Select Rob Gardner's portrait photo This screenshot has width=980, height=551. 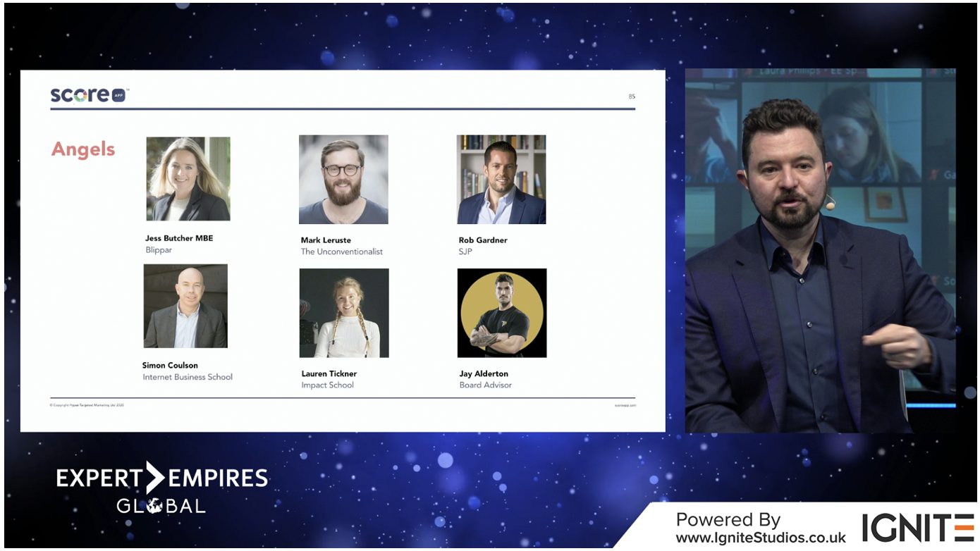[501, 180]
